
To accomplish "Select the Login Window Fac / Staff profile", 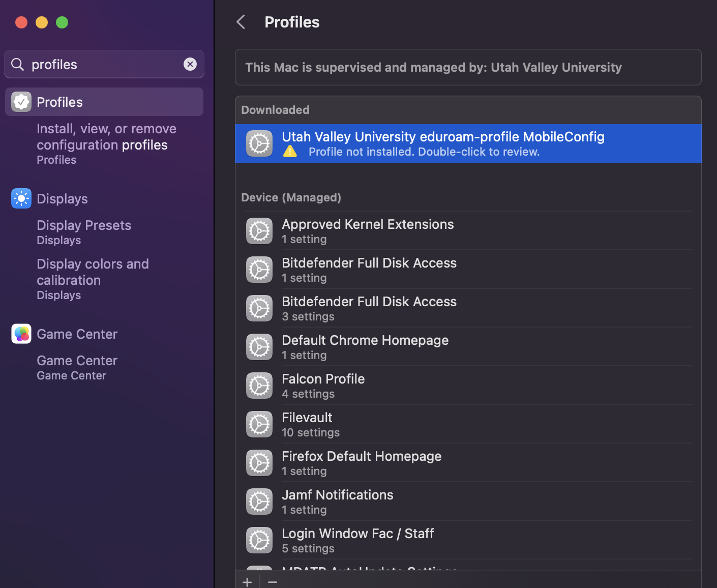I will (357, 533).
